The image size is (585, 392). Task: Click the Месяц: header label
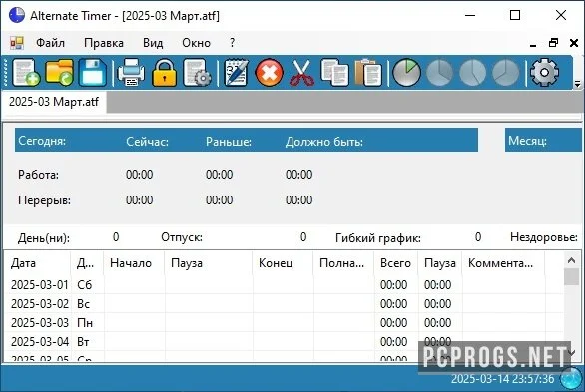527,141
